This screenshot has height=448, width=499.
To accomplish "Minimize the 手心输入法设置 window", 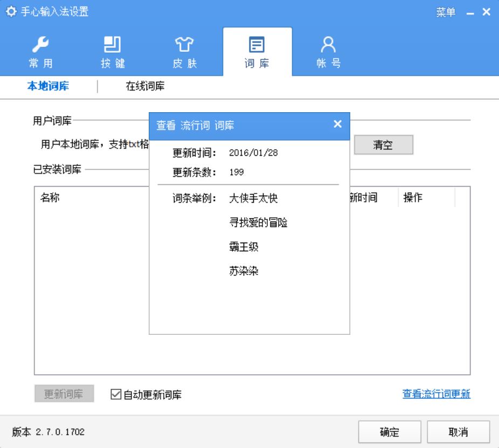I will (470, 13).
